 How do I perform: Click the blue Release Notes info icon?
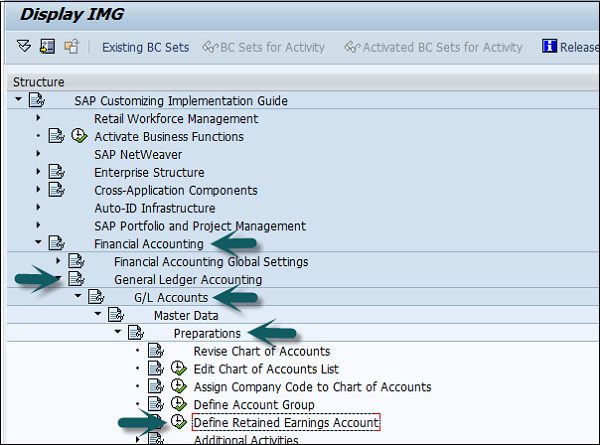tap(549, 47)
